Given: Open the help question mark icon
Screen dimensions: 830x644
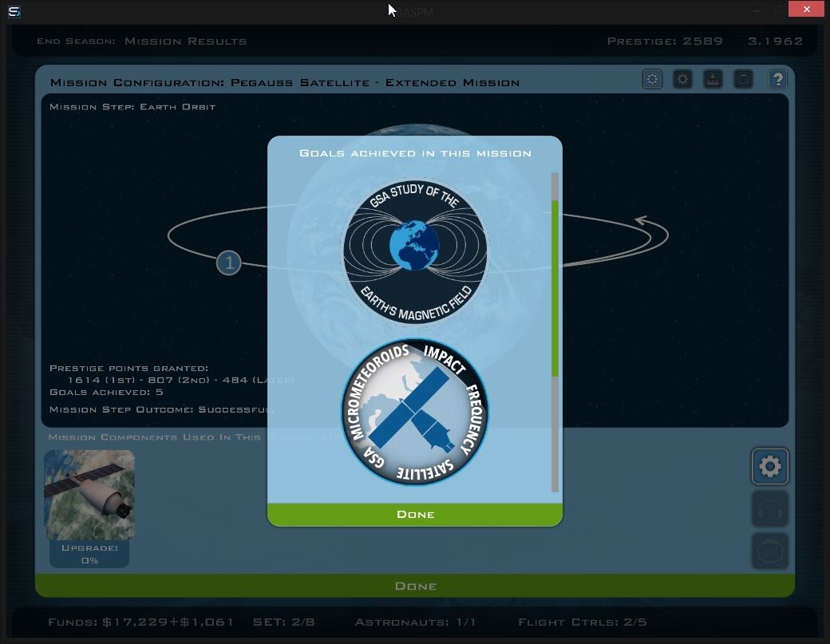Looking at the screenshot, I should (777, 79).
